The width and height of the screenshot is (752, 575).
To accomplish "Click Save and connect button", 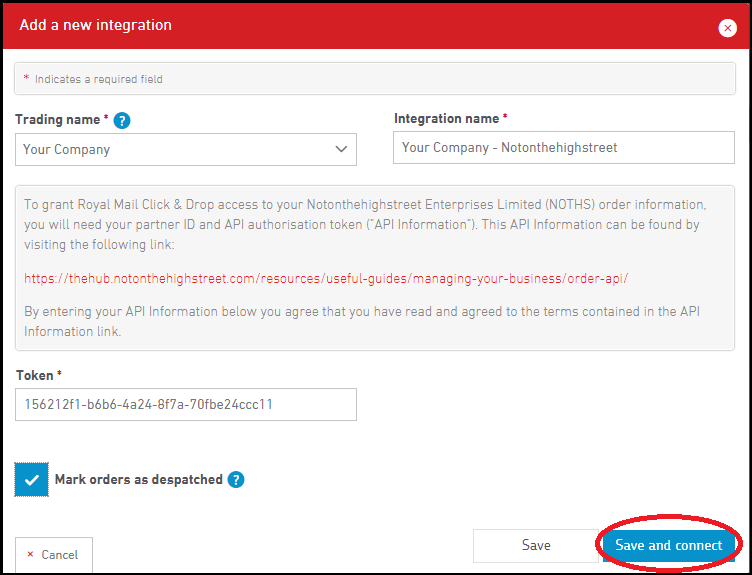I will click(669, 546).
